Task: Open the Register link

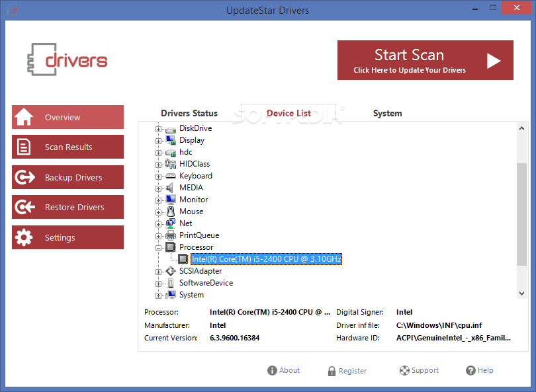Action: coord(347,371)
